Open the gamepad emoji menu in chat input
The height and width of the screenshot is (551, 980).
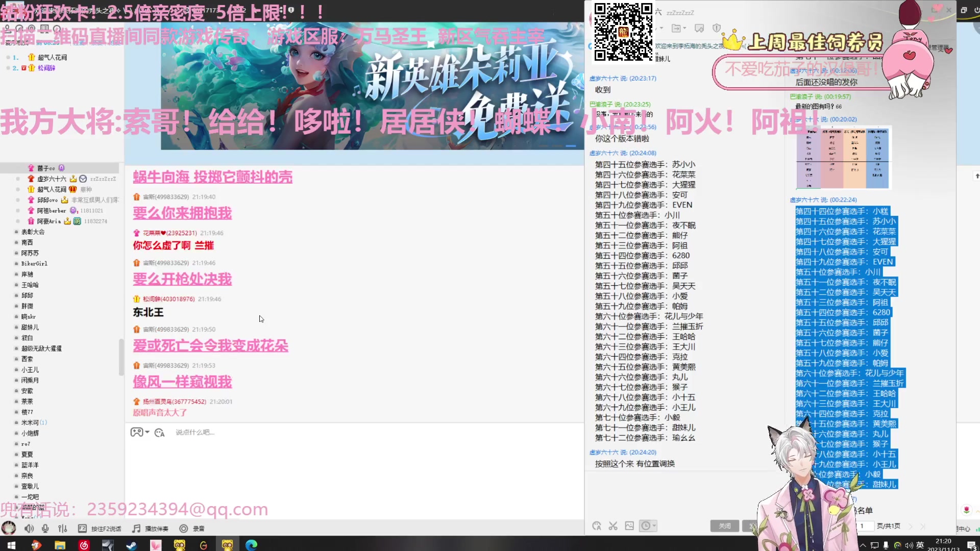tap(140, 432)
